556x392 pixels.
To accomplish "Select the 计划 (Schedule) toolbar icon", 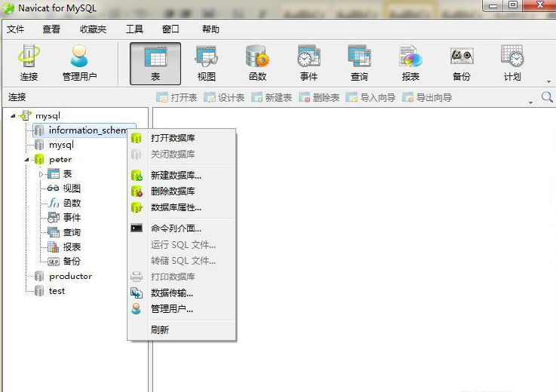I will 512,63.
